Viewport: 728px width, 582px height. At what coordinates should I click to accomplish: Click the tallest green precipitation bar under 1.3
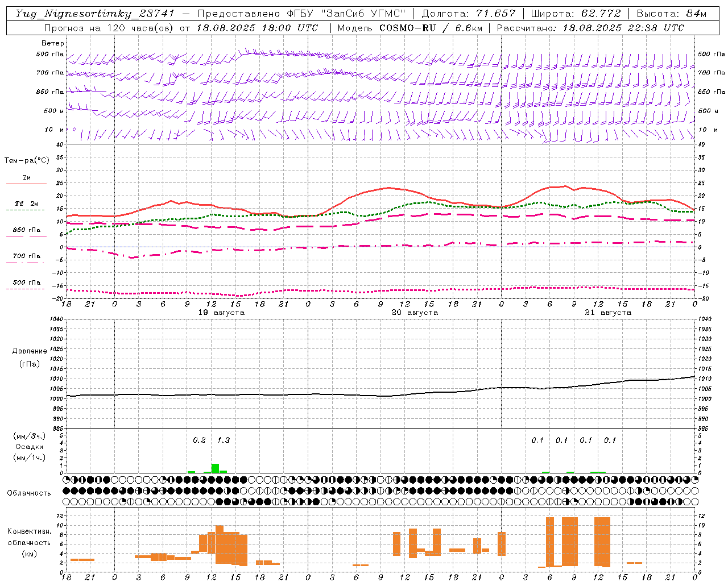click(215, 468)
